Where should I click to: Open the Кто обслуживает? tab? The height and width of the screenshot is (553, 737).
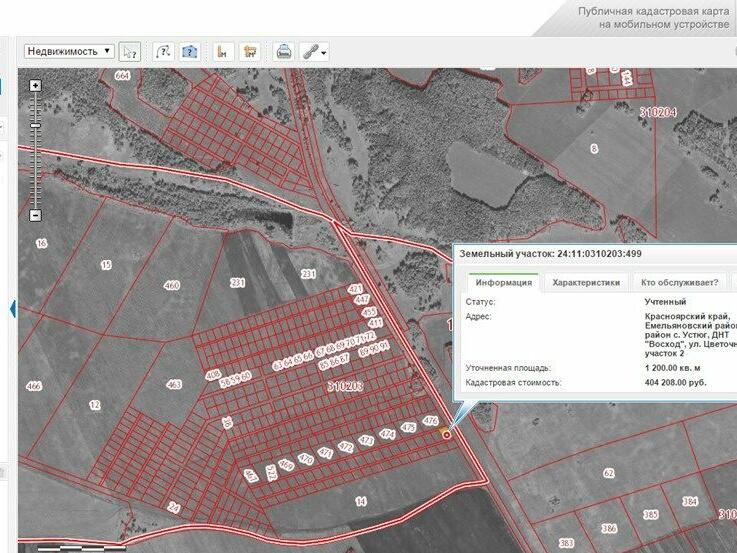point(679,282)
